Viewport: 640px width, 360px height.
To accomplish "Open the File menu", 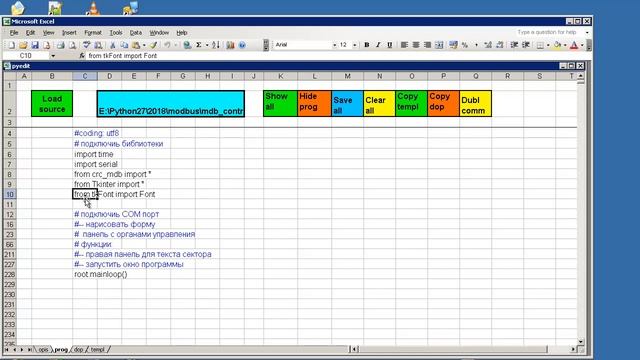I will click(x=14, y=33).
